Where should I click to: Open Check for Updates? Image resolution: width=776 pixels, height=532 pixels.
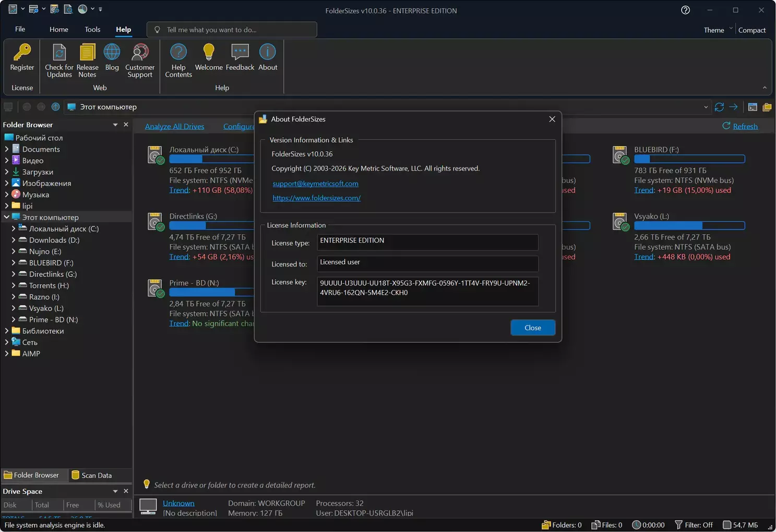point(59,53)
